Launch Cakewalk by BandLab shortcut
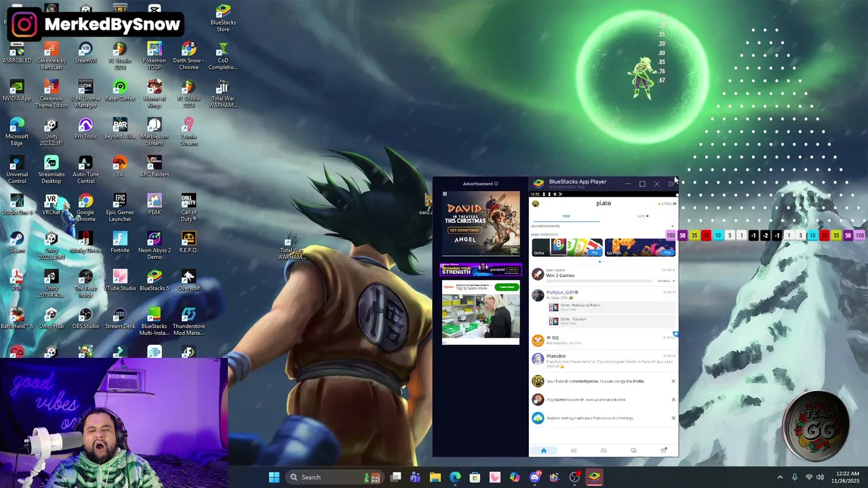 pyautogui.click(x=52, y=56)
